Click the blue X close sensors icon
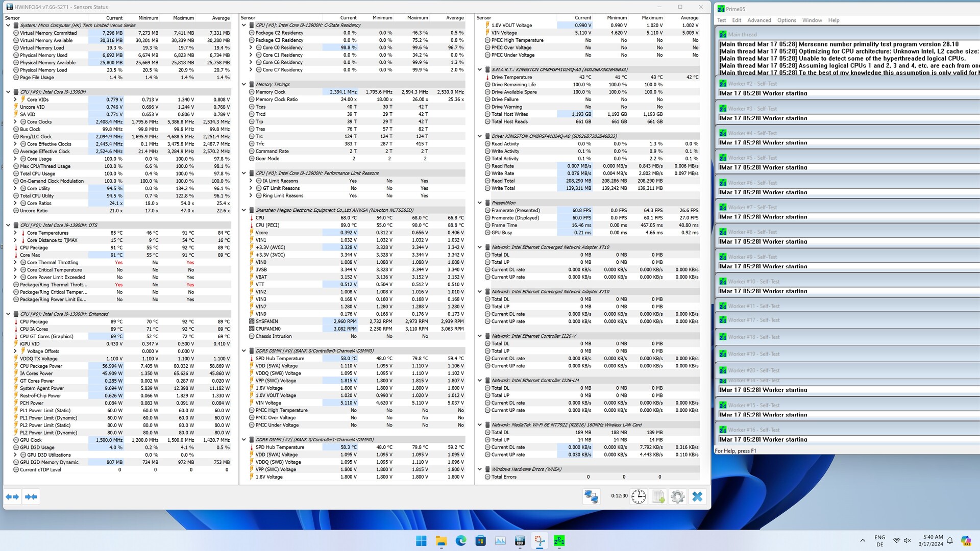This screenshot has width=980, height=551. coord(697,496)
